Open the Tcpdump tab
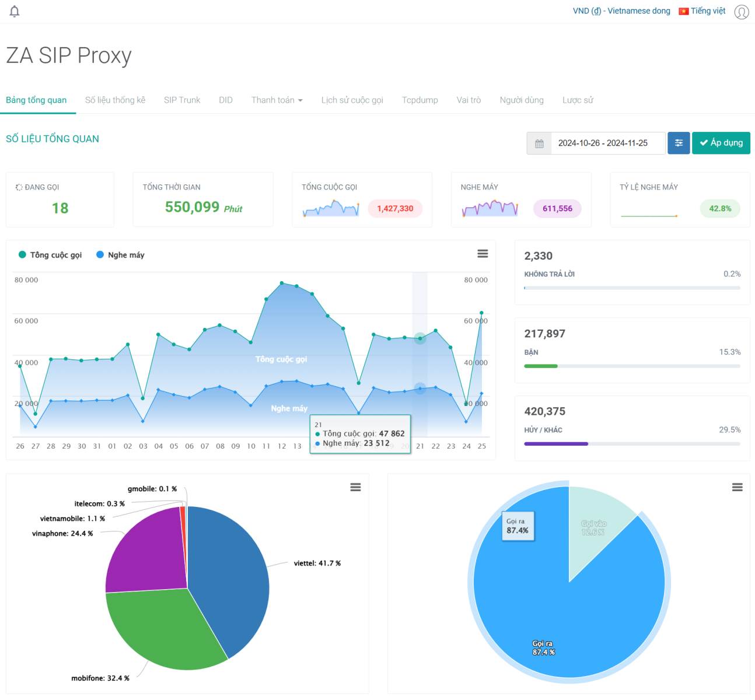 [420, 100]
